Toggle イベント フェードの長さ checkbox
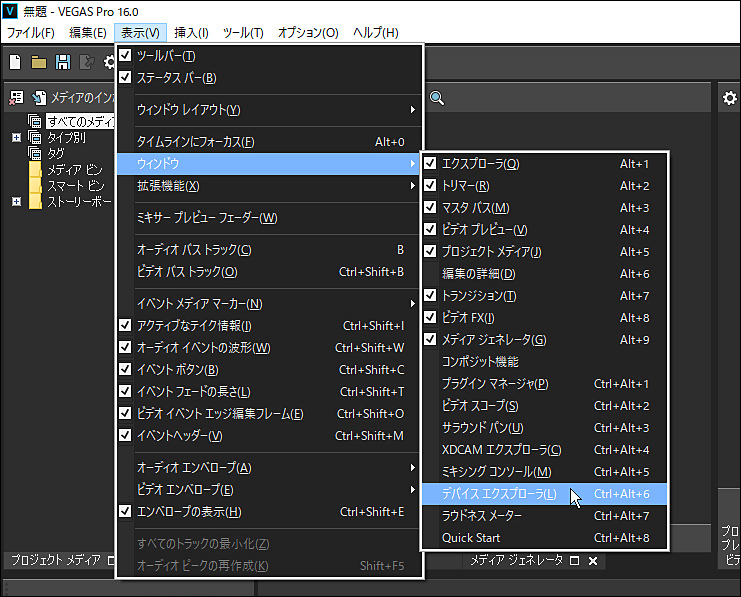Viewport: 741px width, 597px height. coord(125,391)
